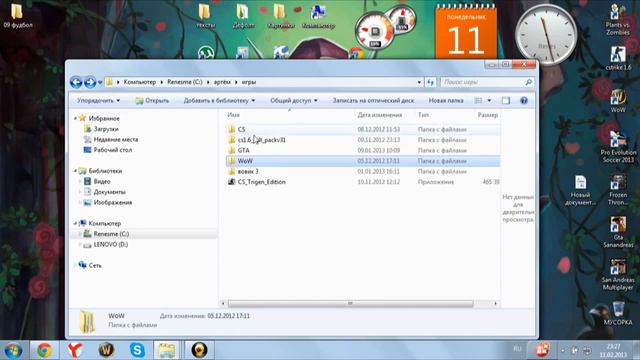Screen dimensions: 640x360
Task: Click Renesme (C:) in the address breadcrumb
Action: (x=184, y=82)
